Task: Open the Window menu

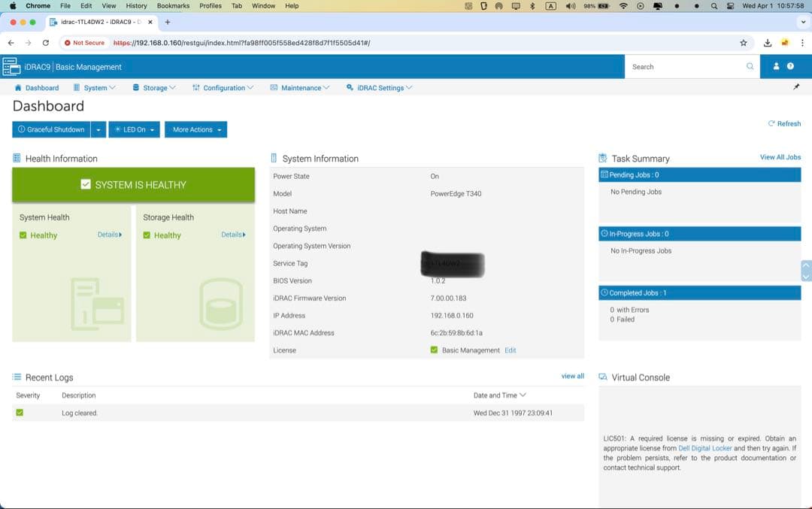Action: (263, 6)
